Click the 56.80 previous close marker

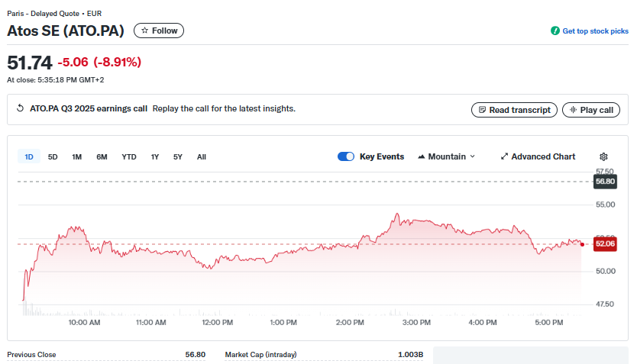605,182
